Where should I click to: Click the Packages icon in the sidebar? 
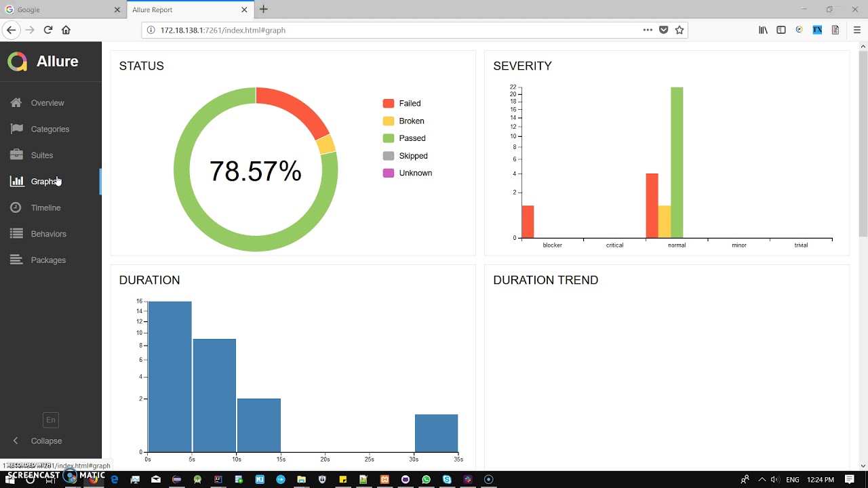coord(17,260)
